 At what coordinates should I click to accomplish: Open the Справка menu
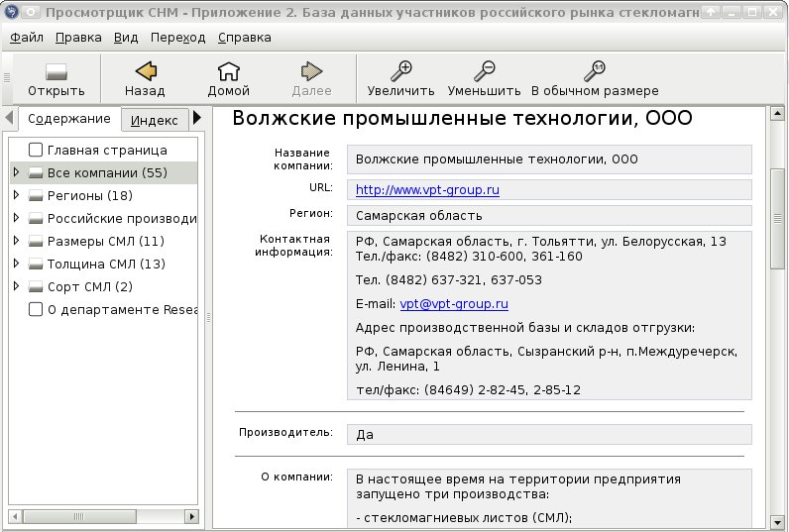[x=245, y=38]
